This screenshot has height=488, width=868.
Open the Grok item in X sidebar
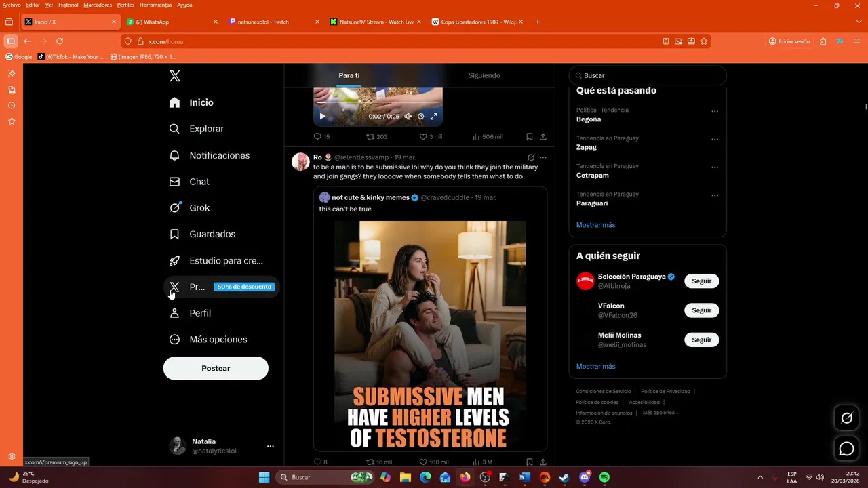point(190,208)
